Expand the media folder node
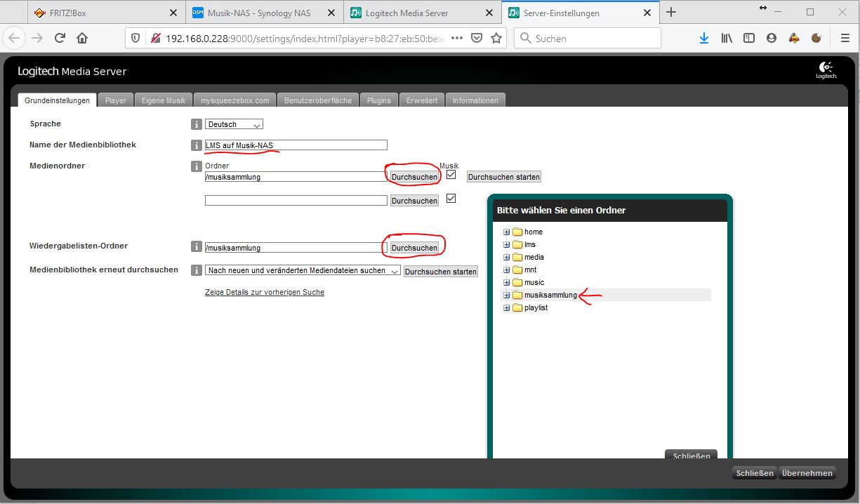860x504 pixels. 506,257
